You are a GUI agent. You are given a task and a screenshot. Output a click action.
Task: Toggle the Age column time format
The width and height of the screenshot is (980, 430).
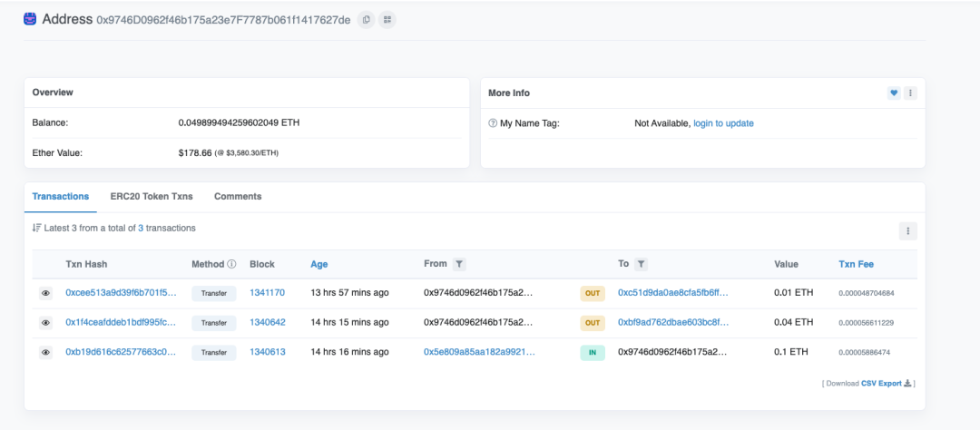pos(319,264)
